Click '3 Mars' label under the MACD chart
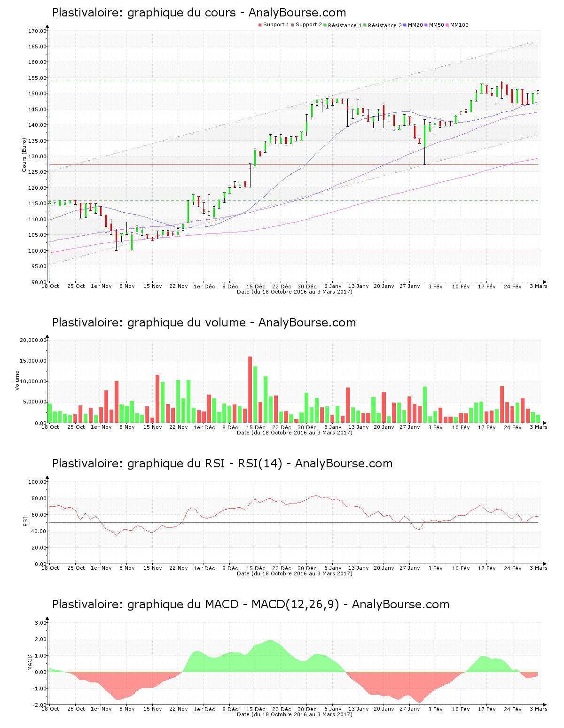Screen dimensions: 564x728 click(x=538, y=709)
